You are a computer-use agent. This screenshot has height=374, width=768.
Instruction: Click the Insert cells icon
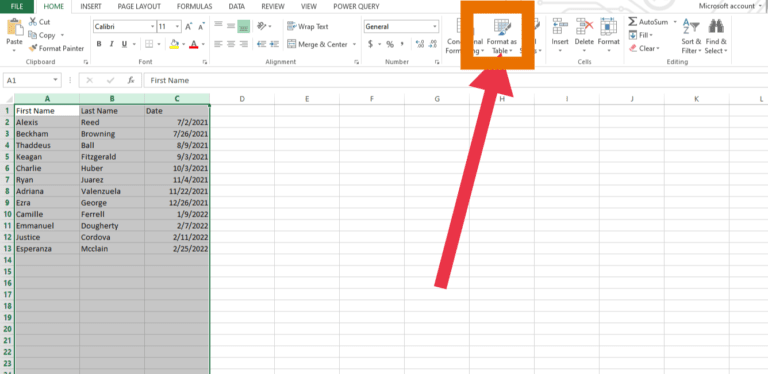(560, 26)
